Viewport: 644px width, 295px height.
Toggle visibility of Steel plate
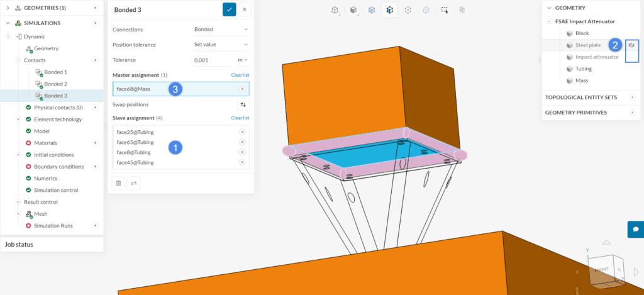point(631,45)
